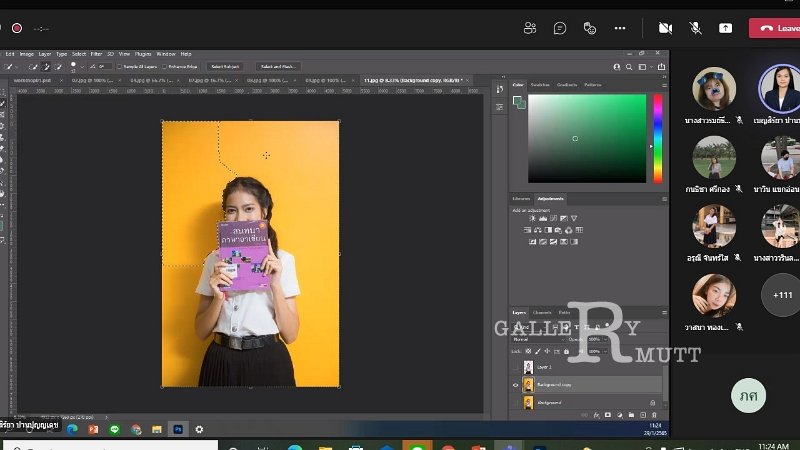Click the hue spectrum slider
The image size is (800, 450).
(658, 138)
